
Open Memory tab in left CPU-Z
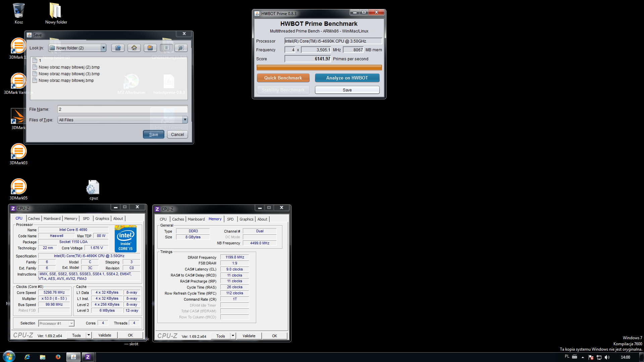coord(71,219)
